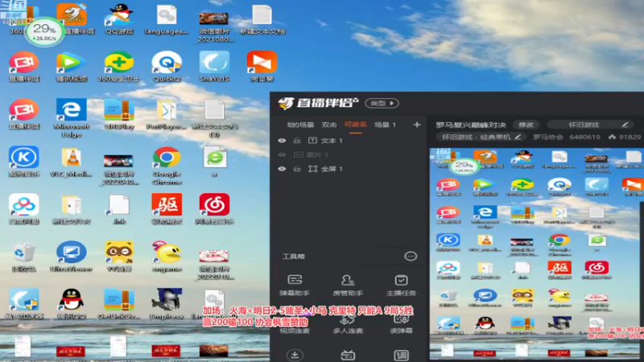Click the stream preview thumbnail

pos(536,254)
